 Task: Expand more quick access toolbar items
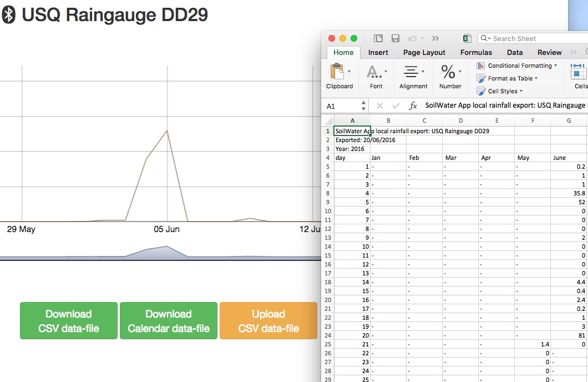pyautogui.click(x=435, y=38)
